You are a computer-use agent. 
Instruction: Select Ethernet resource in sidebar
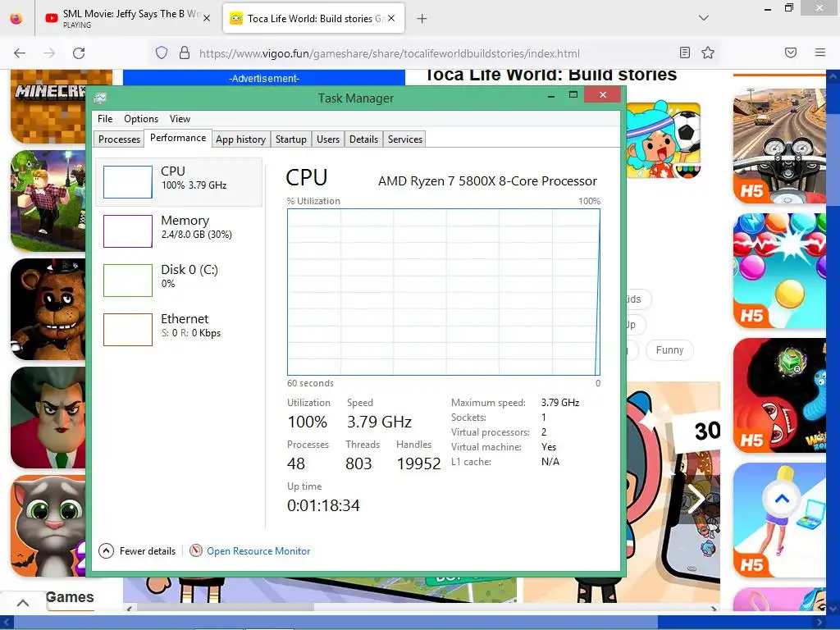179,329
